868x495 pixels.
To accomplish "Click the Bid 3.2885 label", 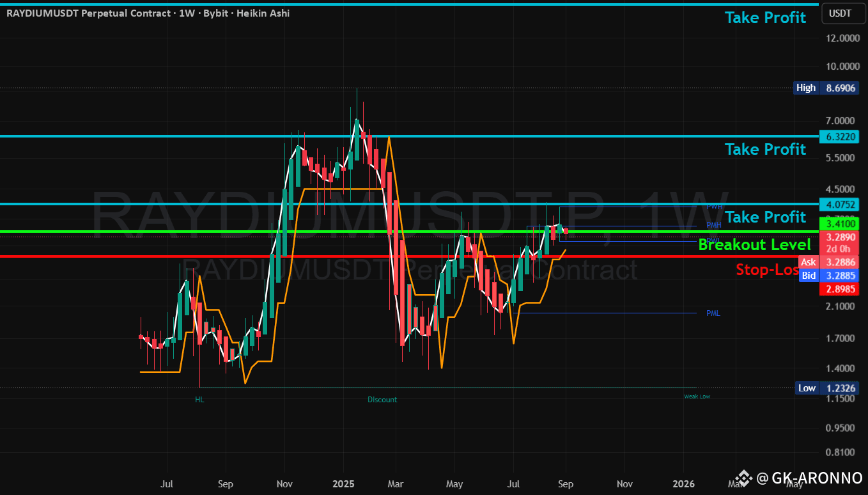I will click(x=828, y=276).
